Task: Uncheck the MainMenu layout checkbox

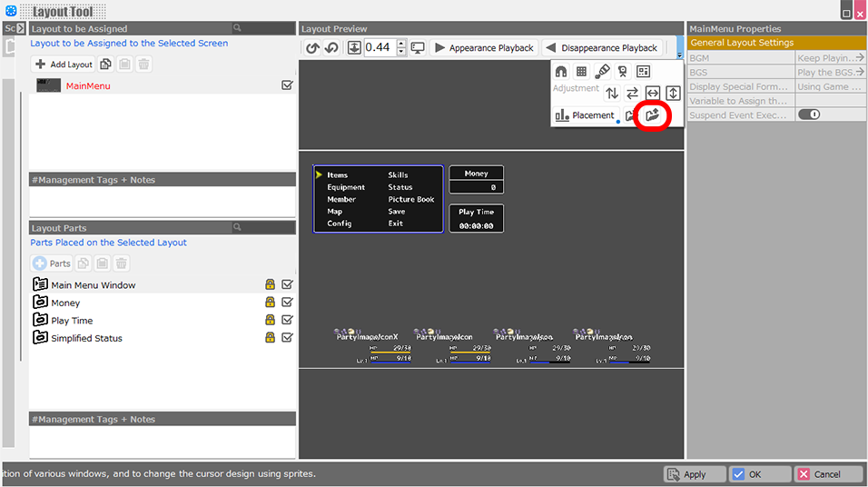Action: point(287,85)
